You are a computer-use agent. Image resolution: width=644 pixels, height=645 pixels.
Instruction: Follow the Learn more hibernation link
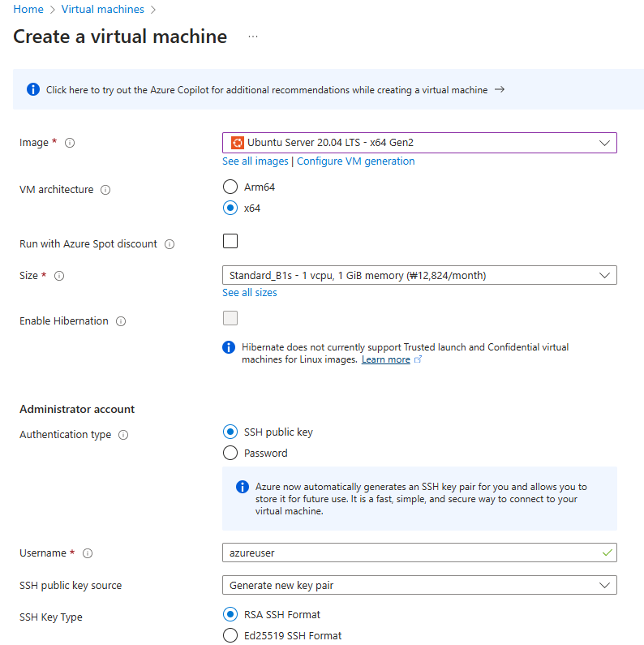(386, 359)
